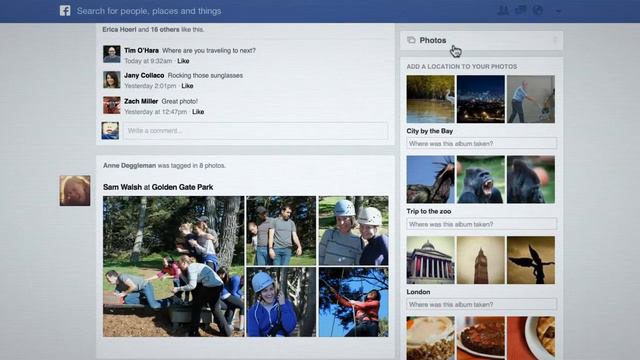Screen dimensions: 640x360
Task: Click 'ADD A LOCATION TO YOUR PHOTOS' heading
Action: coord(462,67)
